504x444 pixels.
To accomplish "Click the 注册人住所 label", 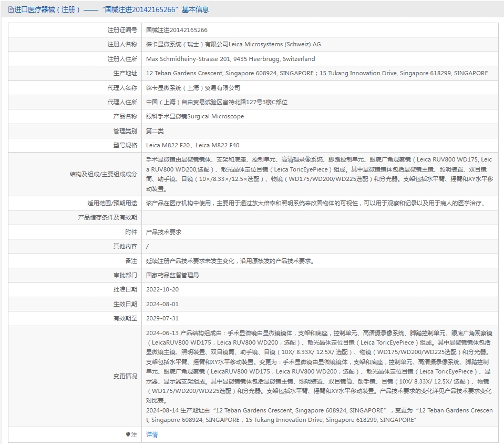I will click(122, 59).
